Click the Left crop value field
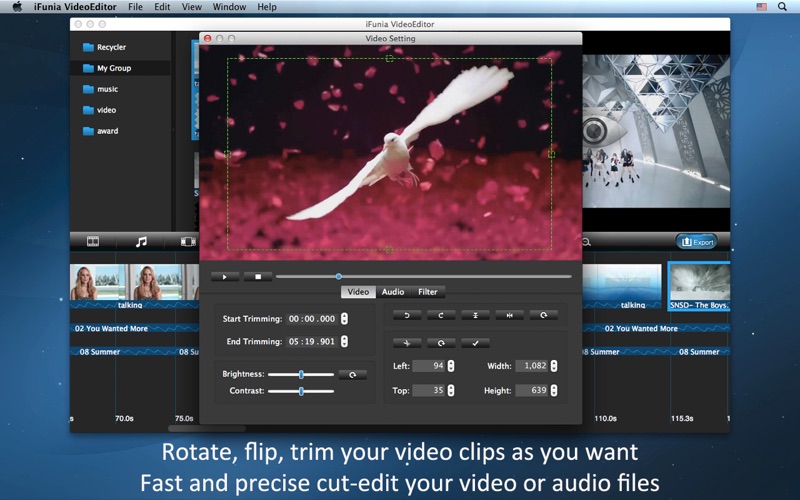This screenshot has width=800, height=500. click(x=429, y=366)
